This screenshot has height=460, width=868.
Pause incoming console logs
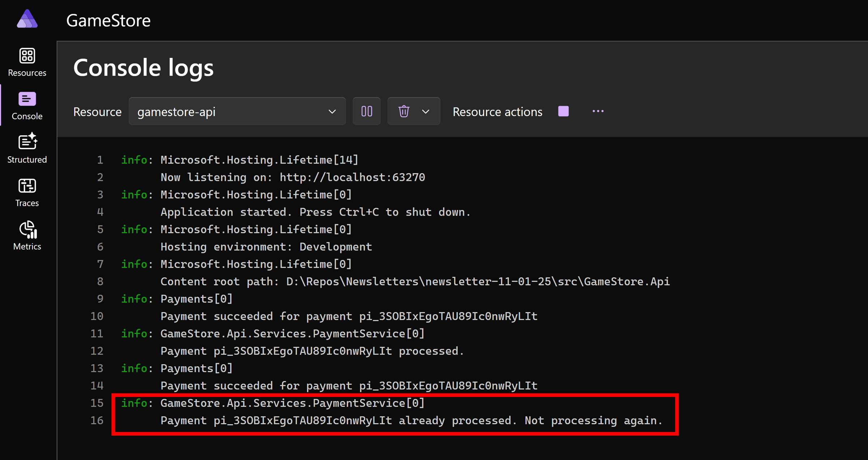pos(366,111)
